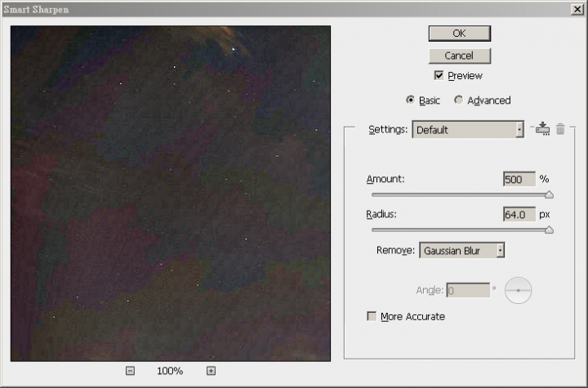588x388 pixels.
Task: Save current settings with the disk icon
Action: pos(542,129)
